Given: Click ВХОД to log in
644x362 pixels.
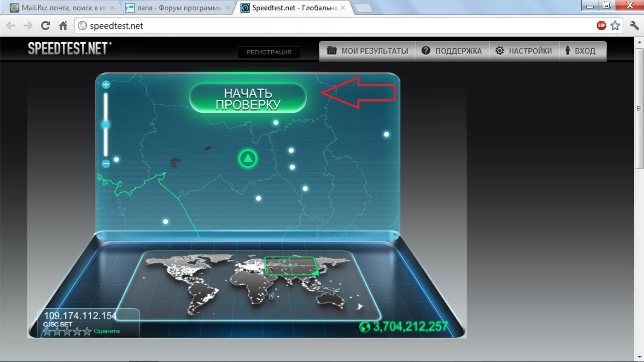Looking at the screenshot, I should (582, 51).
